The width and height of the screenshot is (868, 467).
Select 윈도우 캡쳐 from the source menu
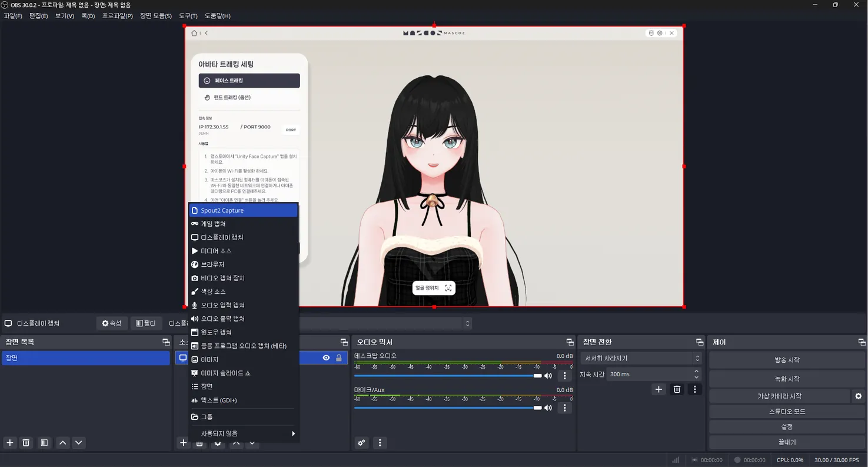point(216,332)
